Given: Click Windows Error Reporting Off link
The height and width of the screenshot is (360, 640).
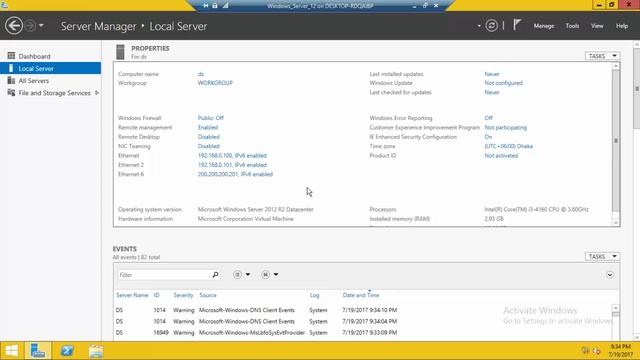Looking at the screenshot, I should coord(489,118).
